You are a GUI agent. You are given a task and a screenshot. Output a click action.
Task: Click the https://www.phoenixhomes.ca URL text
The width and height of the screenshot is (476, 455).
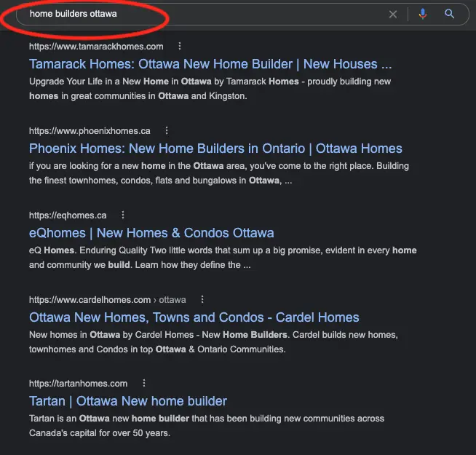click(x=90, y=131)
